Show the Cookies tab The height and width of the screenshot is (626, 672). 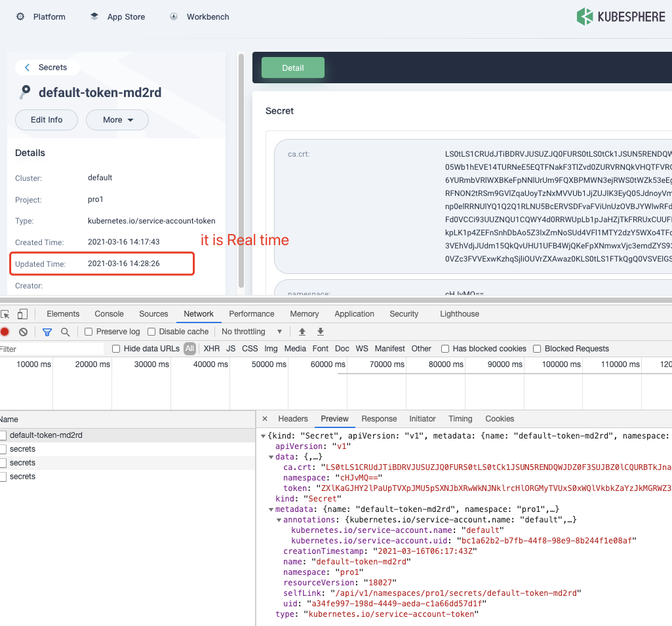[x=500, y=419]
